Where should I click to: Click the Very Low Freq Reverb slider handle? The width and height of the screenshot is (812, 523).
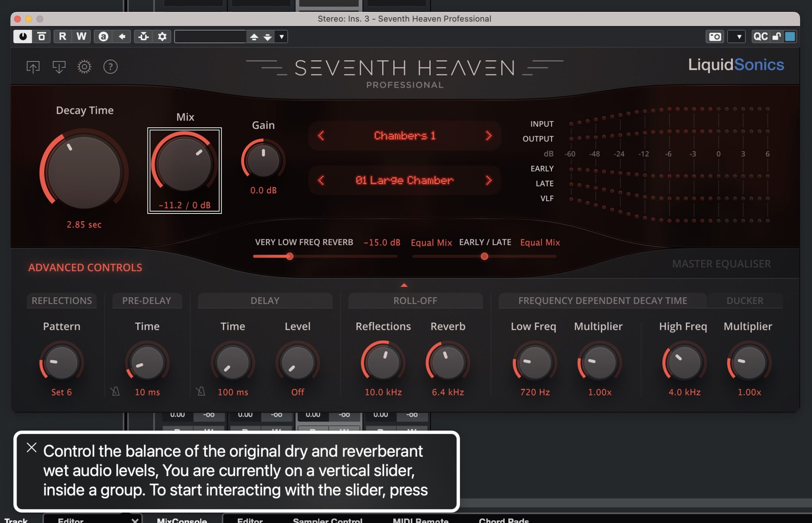(x=289, y=256)
